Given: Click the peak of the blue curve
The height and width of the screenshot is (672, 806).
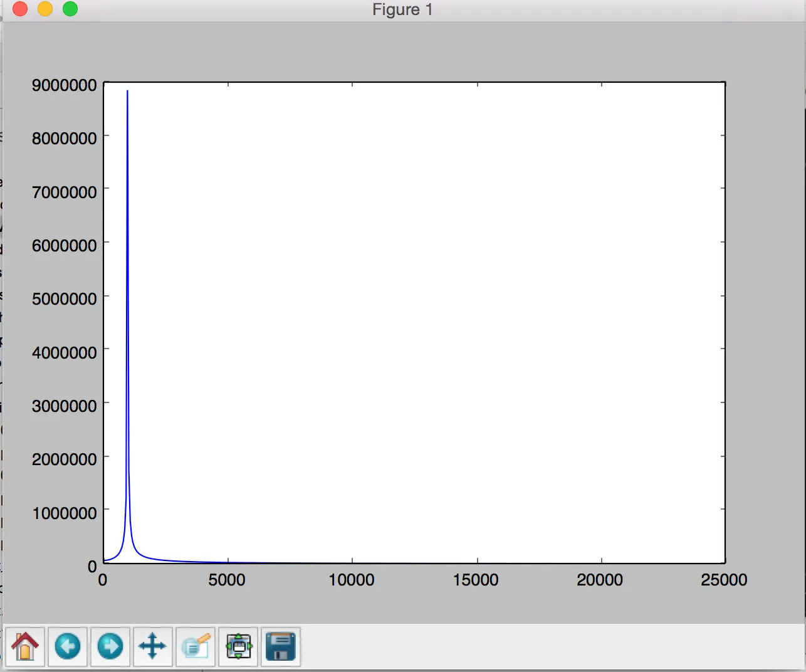Looking at the screenshot, I should click(x=127, y=92).
